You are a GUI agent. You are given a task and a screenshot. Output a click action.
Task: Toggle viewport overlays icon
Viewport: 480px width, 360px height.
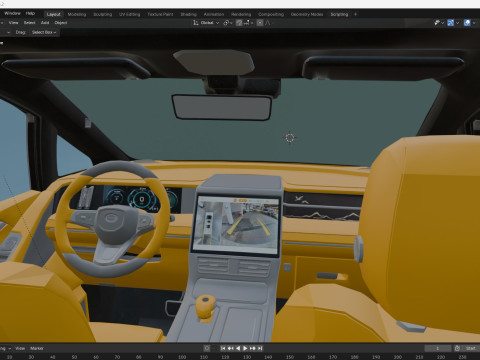[x=467, y=23]
